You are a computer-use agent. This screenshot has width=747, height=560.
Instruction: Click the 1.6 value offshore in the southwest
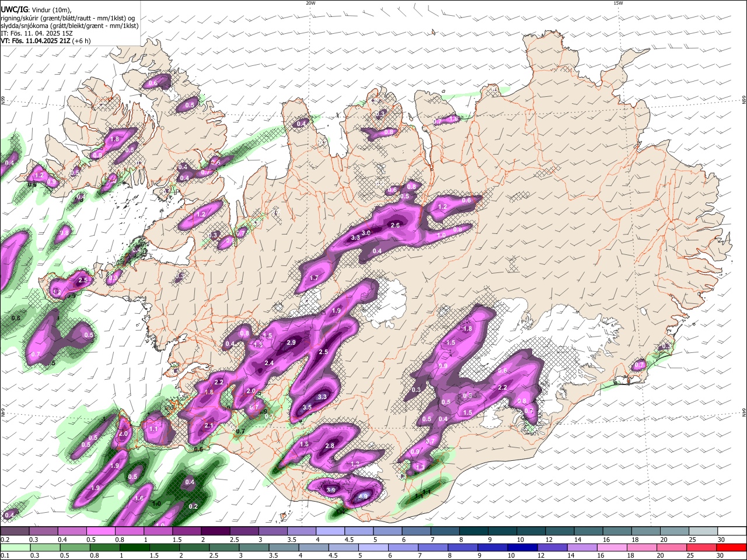point(139,498)
